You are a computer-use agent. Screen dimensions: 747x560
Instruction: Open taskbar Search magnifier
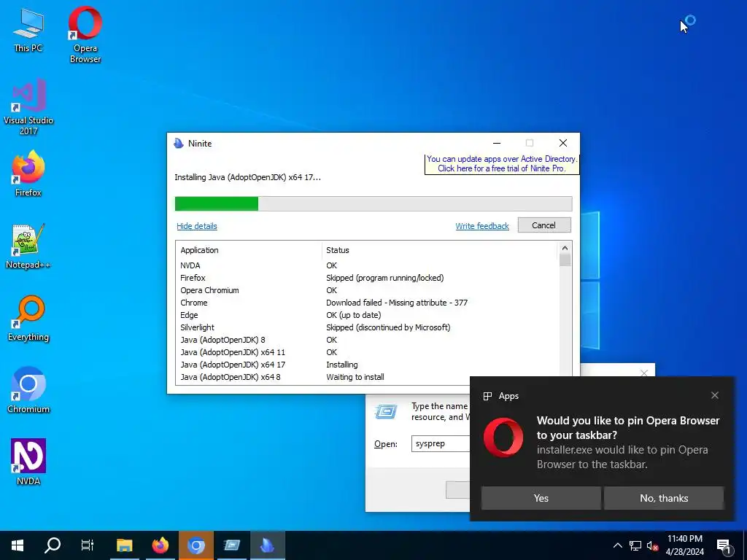coord(53,545)
